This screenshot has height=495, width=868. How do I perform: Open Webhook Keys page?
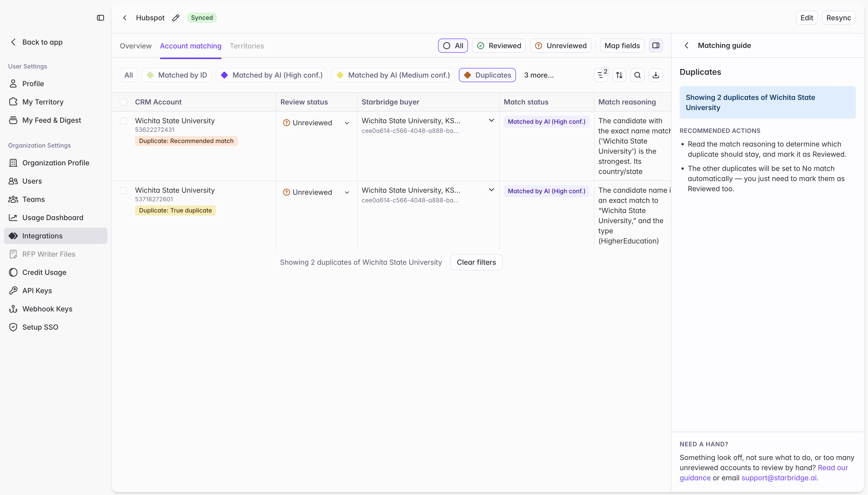pos(56,309)
